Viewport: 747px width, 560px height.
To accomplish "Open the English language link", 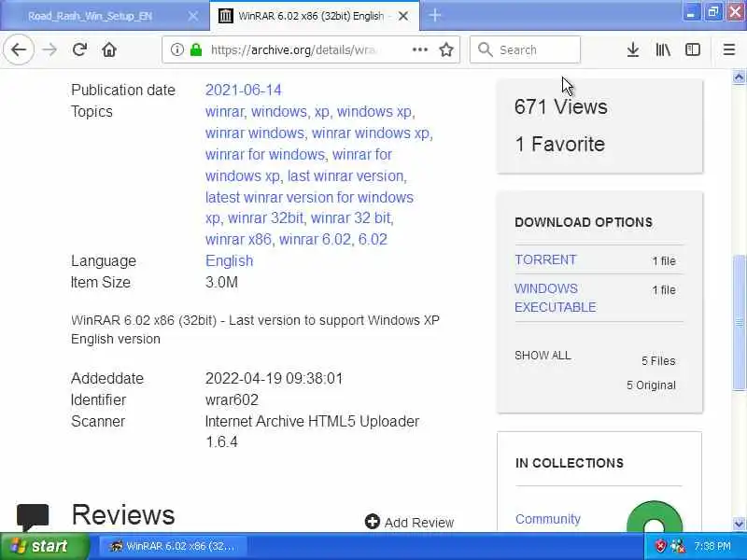I will [229, 261].
